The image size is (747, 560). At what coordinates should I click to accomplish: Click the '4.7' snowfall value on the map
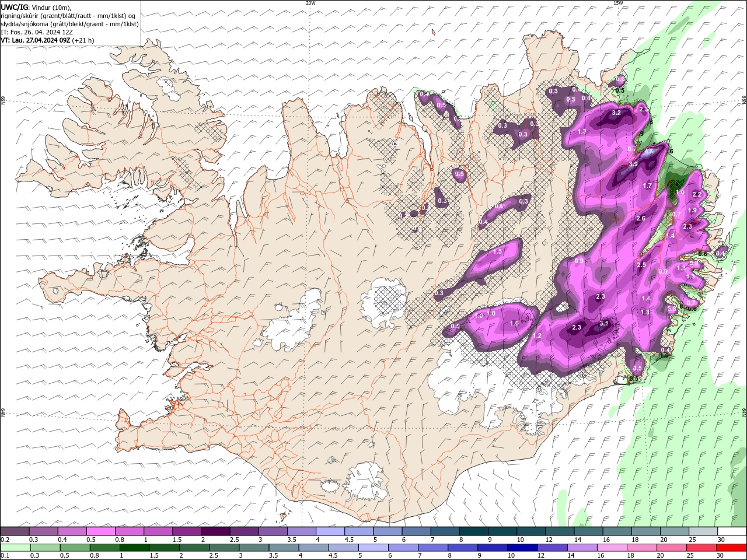tap(648, 151)
